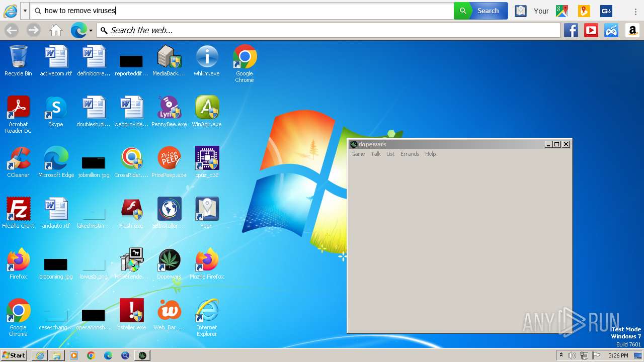644x362 pixels.
Task: Select the Skype desktop shortcut
Action: pos(56,112)
